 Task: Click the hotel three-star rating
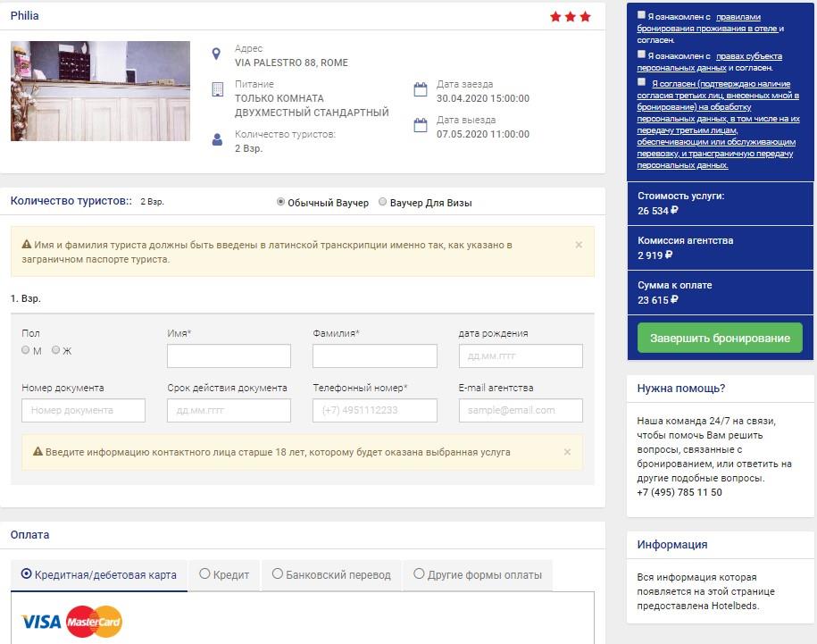point(570,17)
